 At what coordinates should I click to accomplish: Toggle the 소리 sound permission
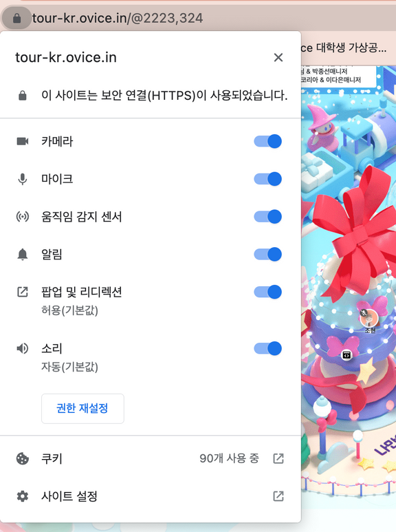click(x=268, y=348)
